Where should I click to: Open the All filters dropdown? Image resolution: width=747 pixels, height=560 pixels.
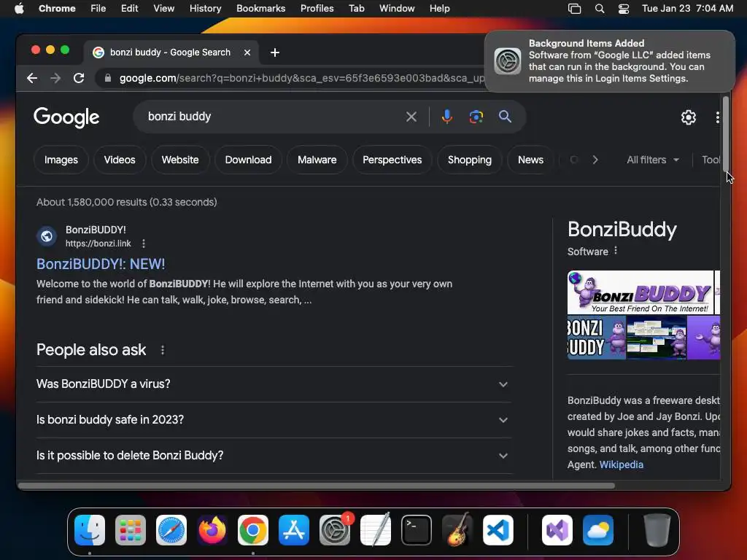[653, 160]
